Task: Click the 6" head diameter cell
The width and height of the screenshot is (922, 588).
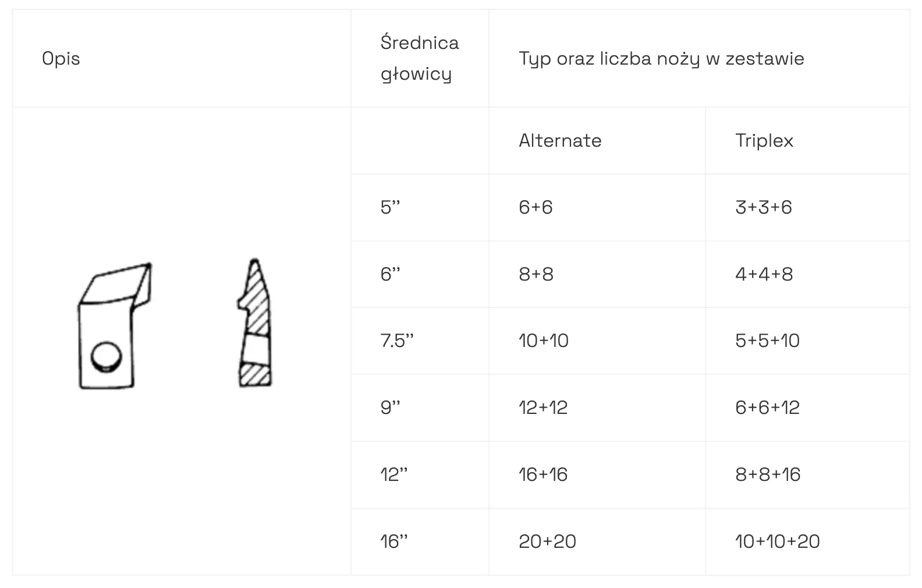Action: tap(391, 274)
